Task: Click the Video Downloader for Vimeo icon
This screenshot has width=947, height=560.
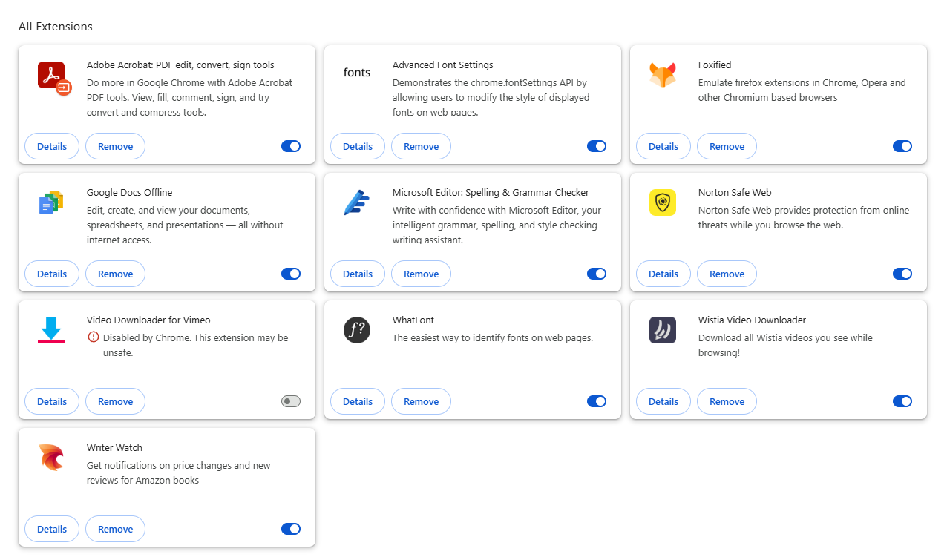Action: click(51, 330)
